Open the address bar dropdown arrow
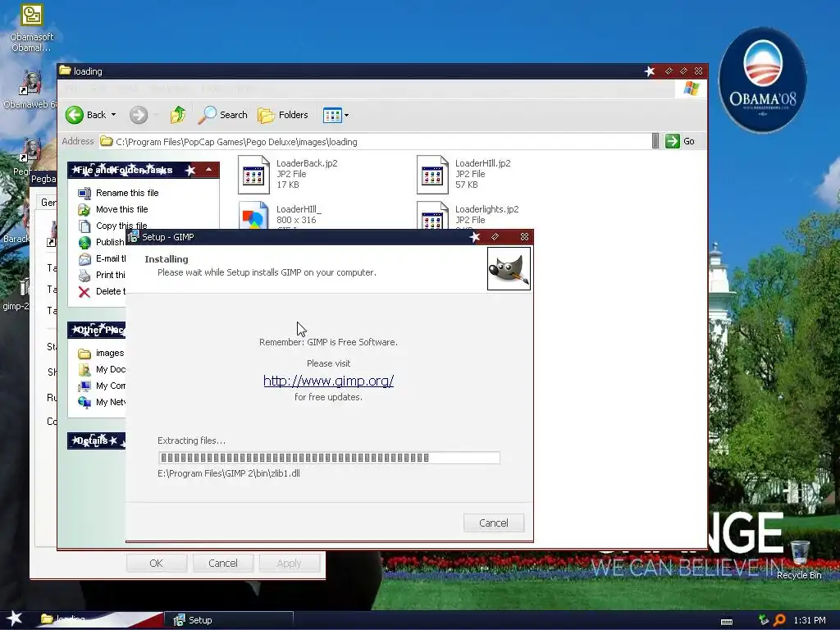This screenshot has width=840, height=630. click(x=655, y=141)
